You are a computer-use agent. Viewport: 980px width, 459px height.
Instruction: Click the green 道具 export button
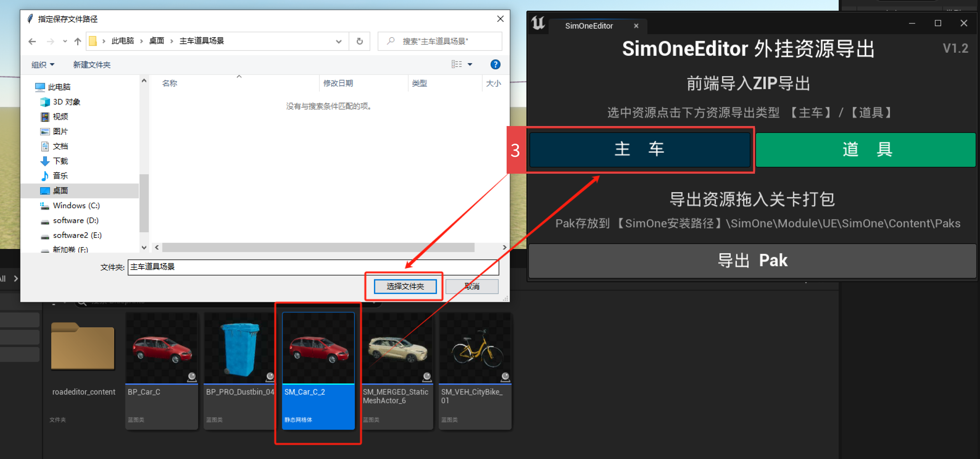pyautogui.click(x=866, y=149)
